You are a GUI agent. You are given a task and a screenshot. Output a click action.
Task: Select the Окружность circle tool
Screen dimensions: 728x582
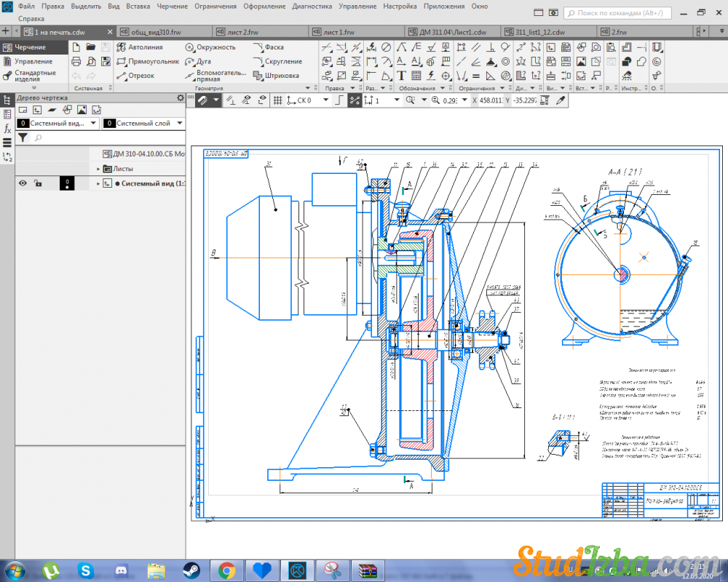(215, 47)
